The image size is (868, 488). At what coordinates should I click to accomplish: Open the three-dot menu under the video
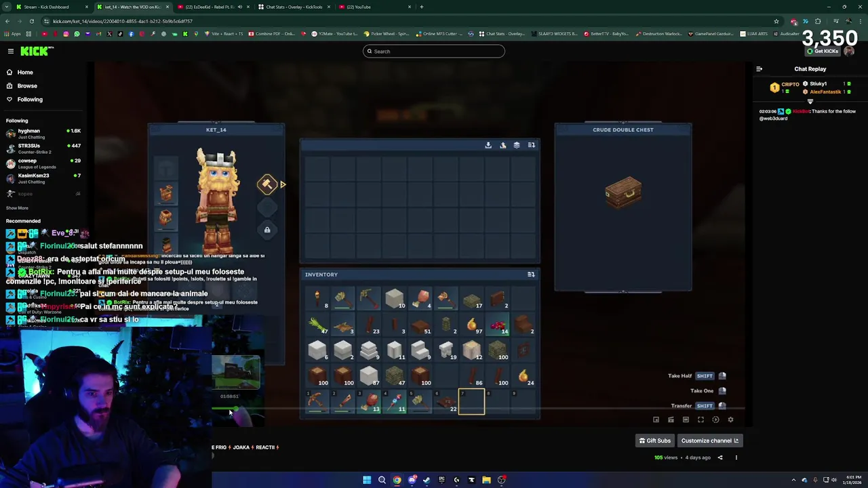(736, 457)
